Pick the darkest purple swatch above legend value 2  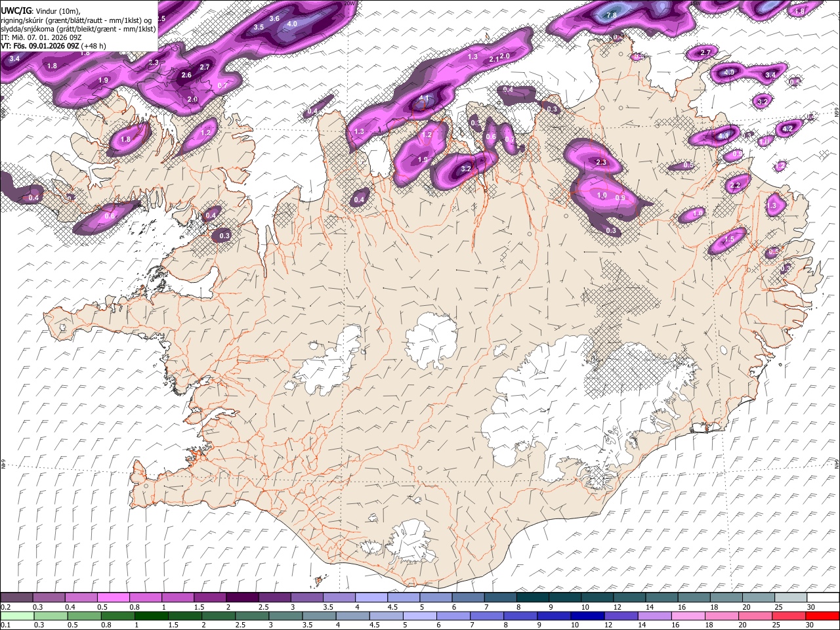(x=241, y=598)
